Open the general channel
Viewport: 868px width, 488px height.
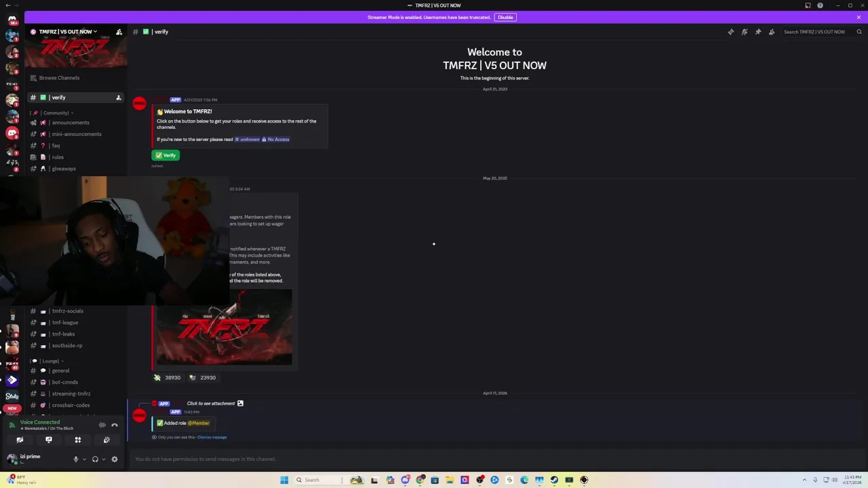pyautogui.click(x=75, y=371)
